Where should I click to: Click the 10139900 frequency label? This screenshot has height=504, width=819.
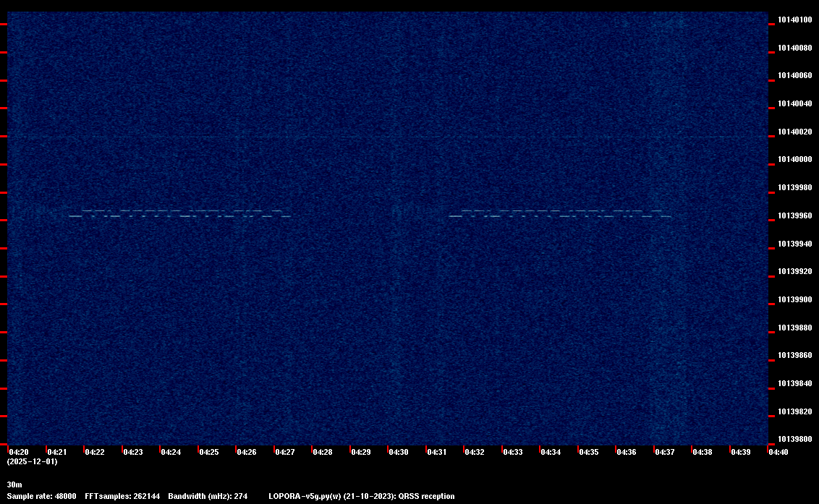(x=795, y=300)
